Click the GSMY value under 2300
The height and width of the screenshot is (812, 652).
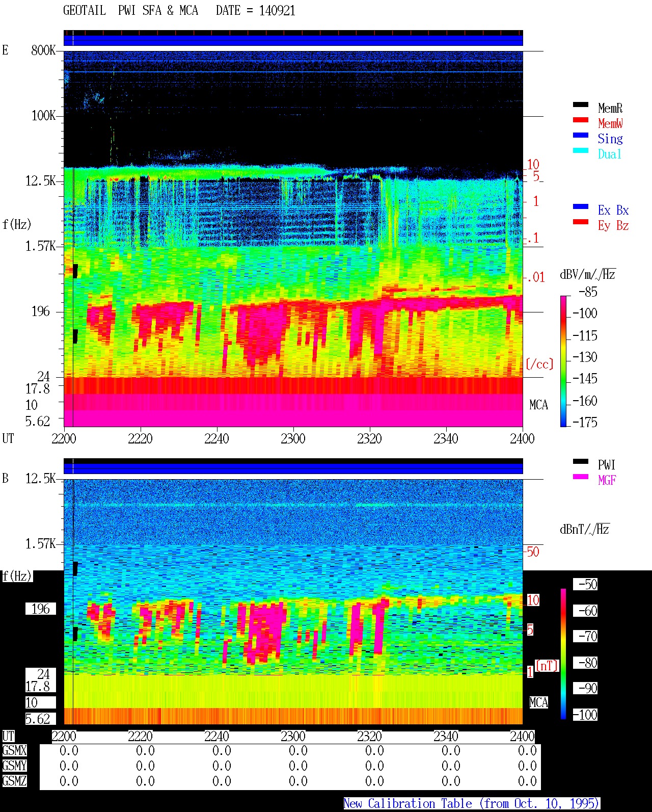pos(298,766)
